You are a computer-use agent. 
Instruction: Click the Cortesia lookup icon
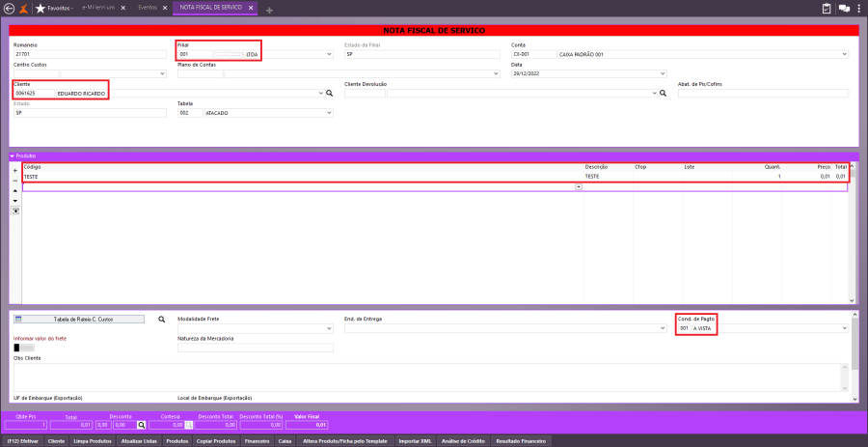pos(189,425)
